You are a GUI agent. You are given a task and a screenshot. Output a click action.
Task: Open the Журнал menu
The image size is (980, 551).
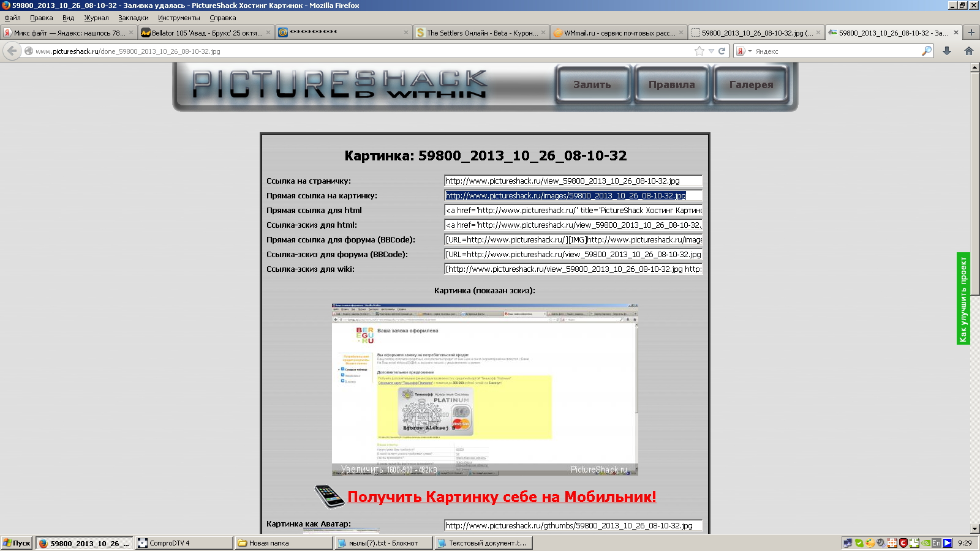(x=96, y=18)
